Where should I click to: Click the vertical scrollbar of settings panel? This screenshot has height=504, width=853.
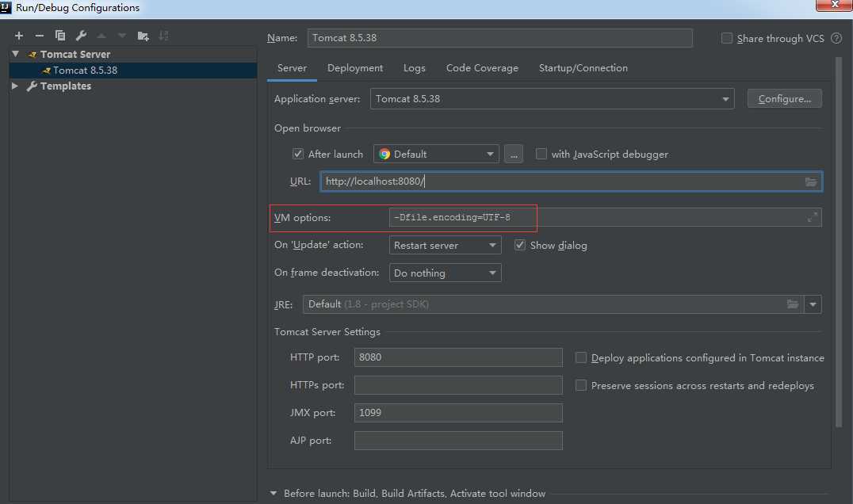(x=838, y=242)
